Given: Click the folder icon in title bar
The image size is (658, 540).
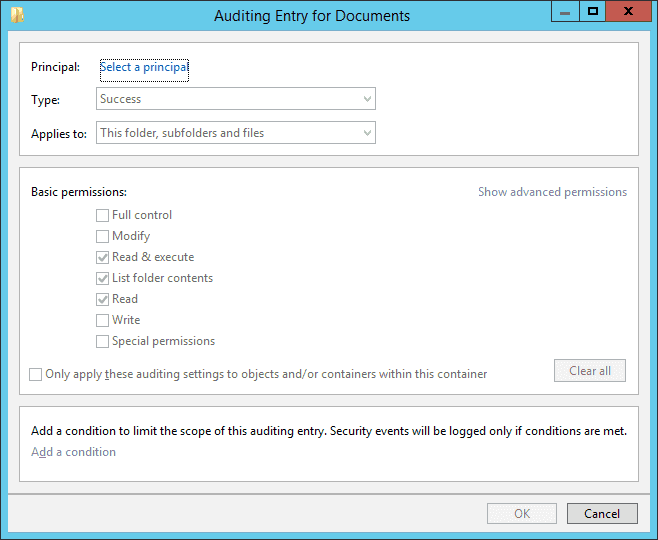Looking at the screenshot, I should [17, 15].
